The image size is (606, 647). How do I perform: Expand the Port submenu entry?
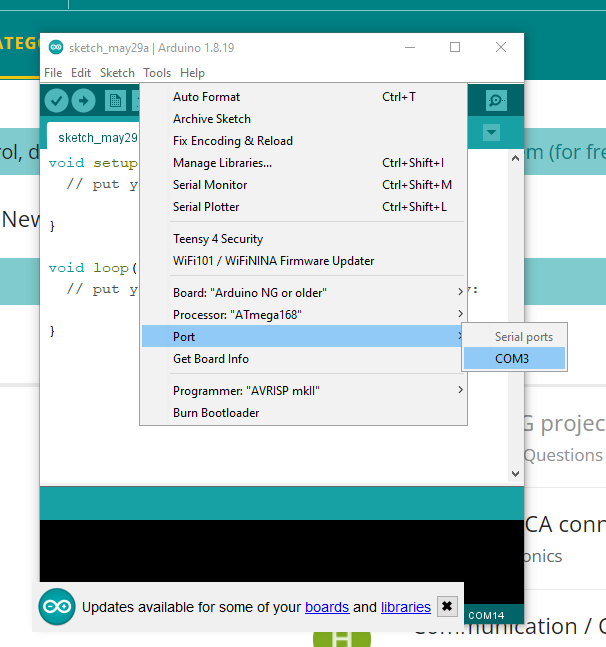point(303,337)
